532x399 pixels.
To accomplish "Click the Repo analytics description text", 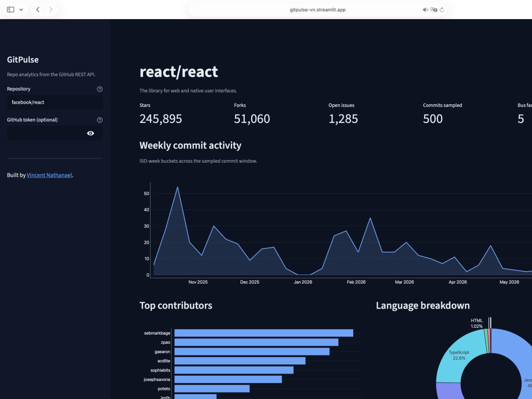I will pos(51,74).
